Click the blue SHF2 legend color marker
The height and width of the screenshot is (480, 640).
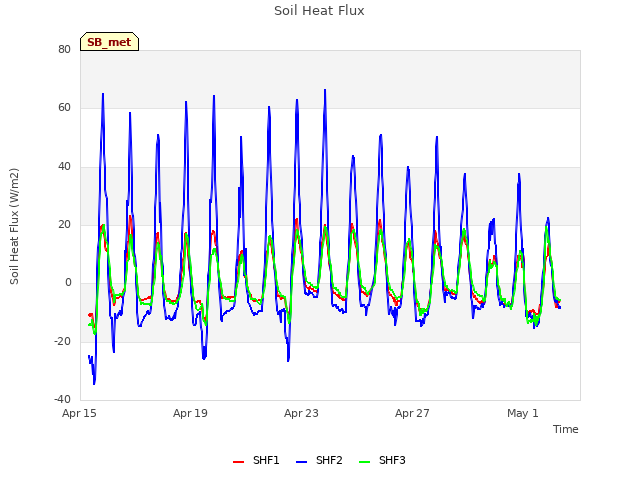301,462
